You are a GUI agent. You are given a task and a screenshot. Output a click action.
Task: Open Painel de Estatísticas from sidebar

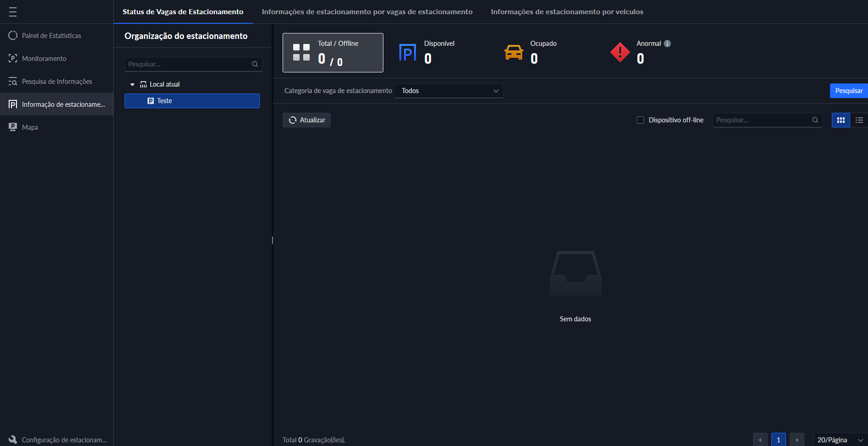[x=51, y=36]
